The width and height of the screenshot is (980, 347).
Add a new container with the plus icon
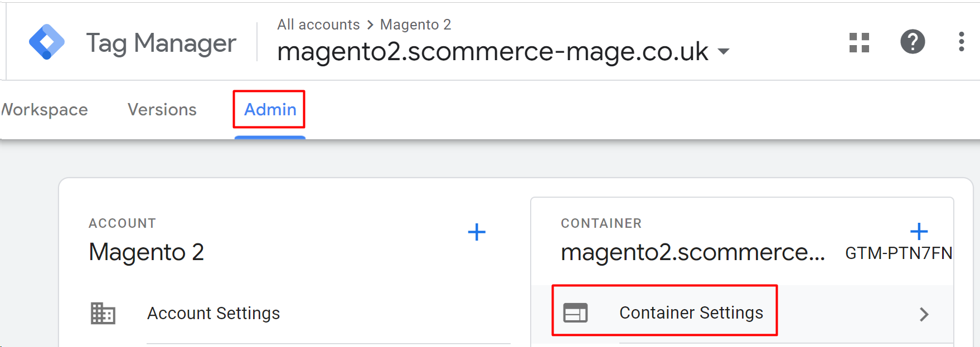point(920,231)
